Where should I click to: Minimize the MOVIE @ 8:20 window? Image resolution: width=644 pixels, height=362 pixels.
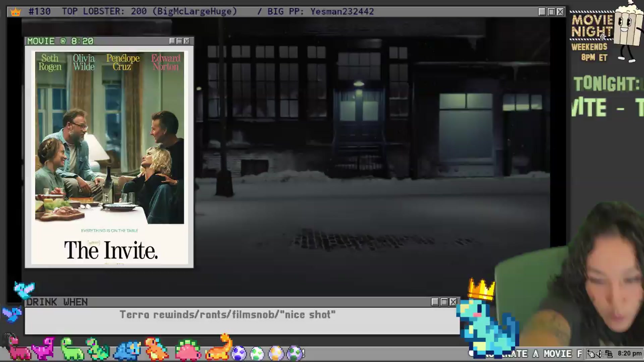pos(172,41)
